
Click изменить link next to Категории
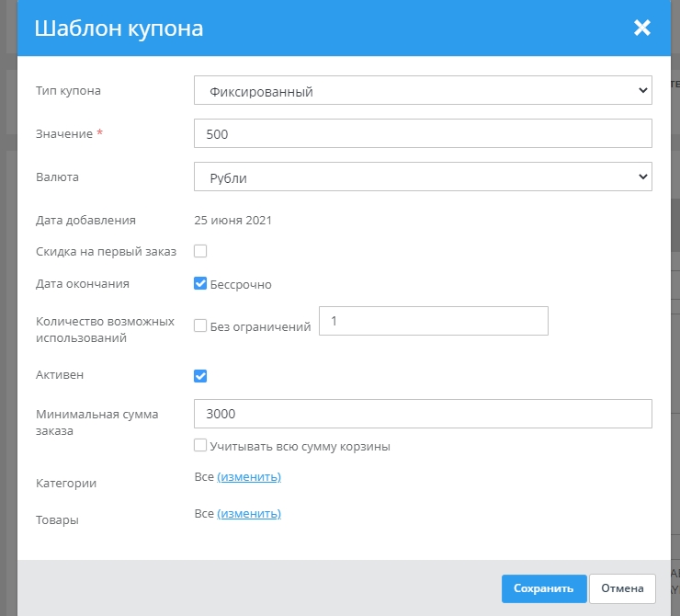click(249, 476)
